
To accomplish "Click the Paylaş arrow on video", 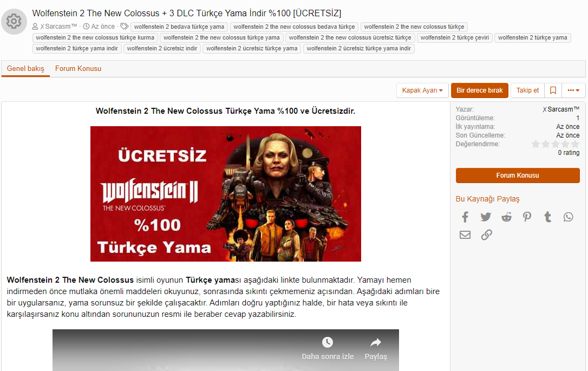I will (x=376, y=342).
